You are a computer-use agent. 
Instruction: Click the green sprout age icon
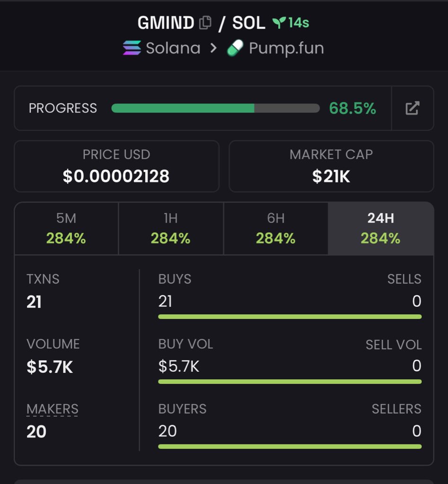click(278, 23)
